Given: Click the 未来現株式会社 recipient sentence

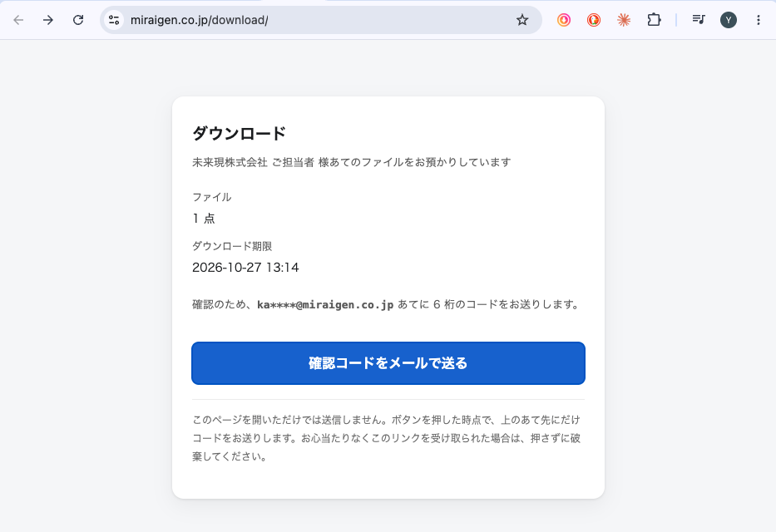Looking at the screenshot, I should pyautogui.click(x=351, y=162).
